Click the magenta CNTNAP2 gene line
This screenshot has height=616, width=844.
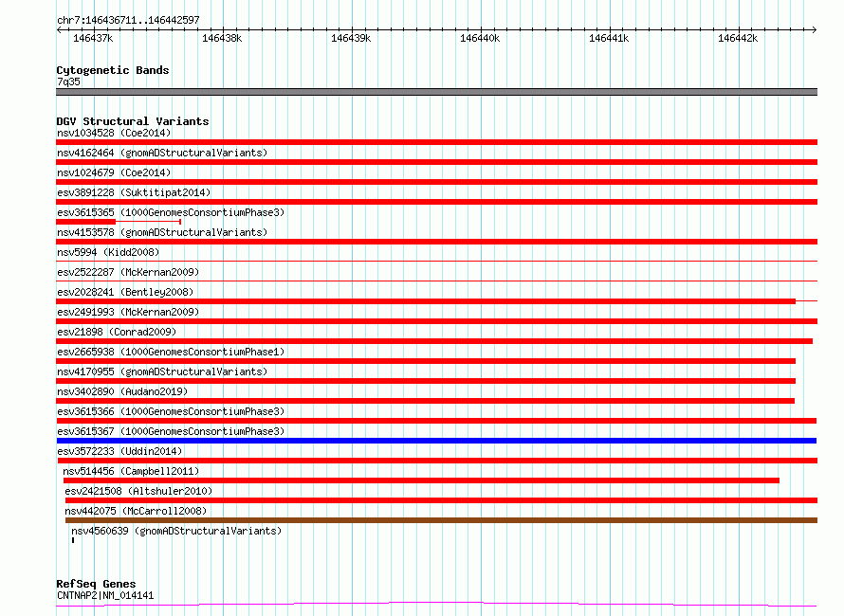coord(436,605)
